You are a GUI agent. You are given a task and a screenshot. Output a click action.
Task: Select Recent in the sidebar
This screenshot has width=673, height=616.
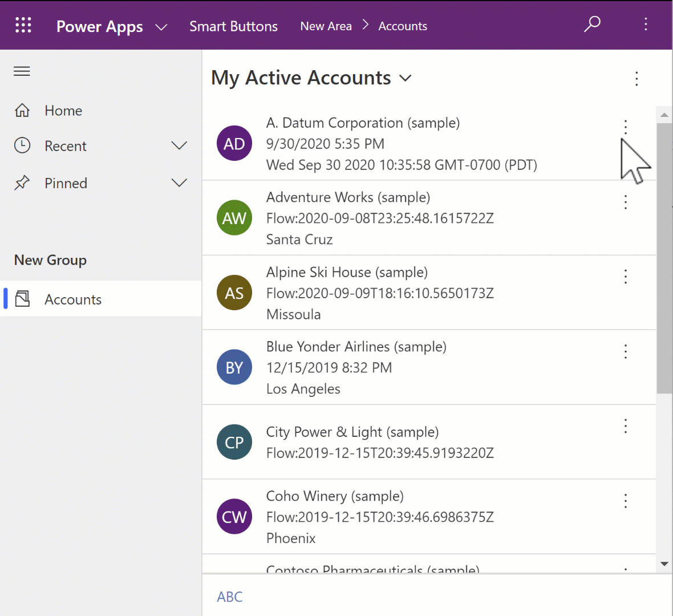(101, 145)
